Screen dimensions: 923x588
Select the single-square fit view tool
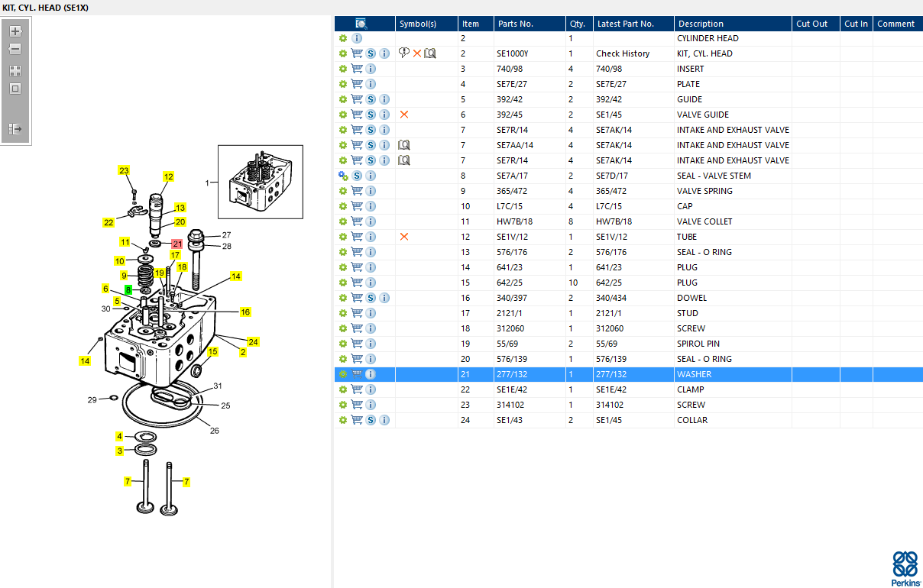coord(15,89)
